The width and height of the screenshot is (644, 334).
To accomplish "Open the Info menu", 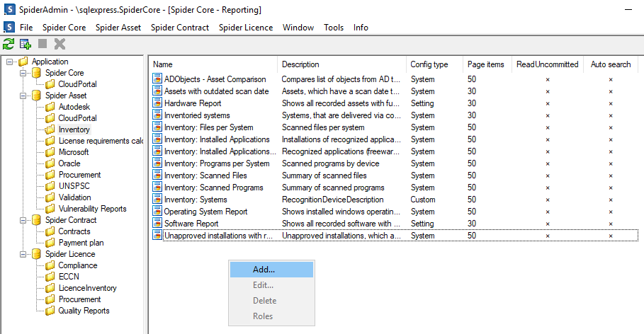I will pyautogui.click(x=361, y=28).
